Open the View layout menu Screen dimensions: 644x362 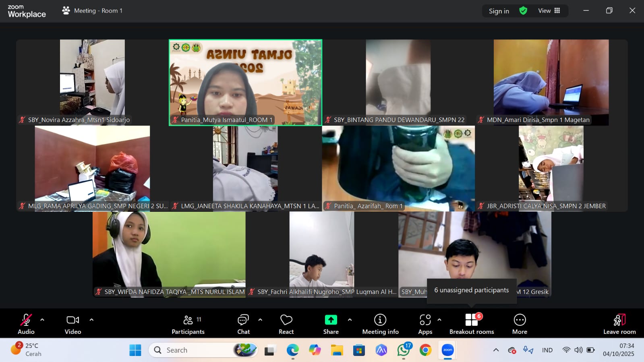coord(549,11)
